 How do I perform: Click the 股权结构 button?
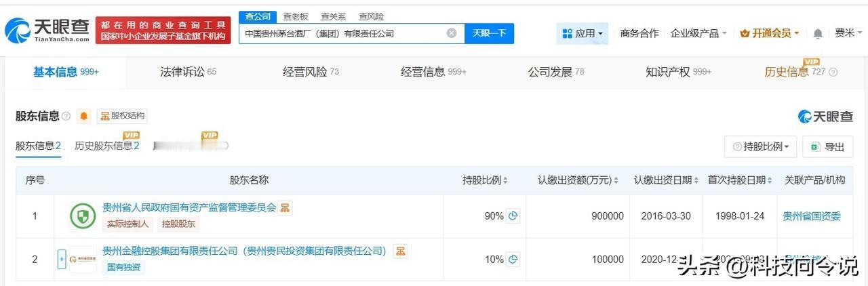click(122, 116)
